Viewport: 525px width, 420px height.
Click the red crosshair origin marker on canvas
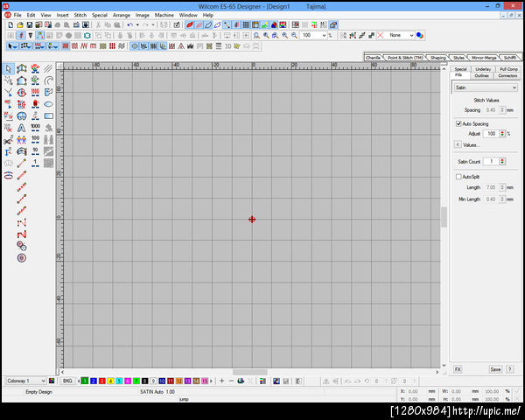coord(252,220)
